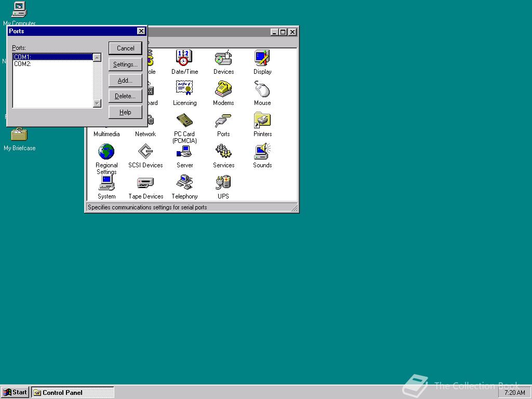This screenshot has height=399, width=532.
Task: Click the Add button to add a port
Action: (125, 80)
